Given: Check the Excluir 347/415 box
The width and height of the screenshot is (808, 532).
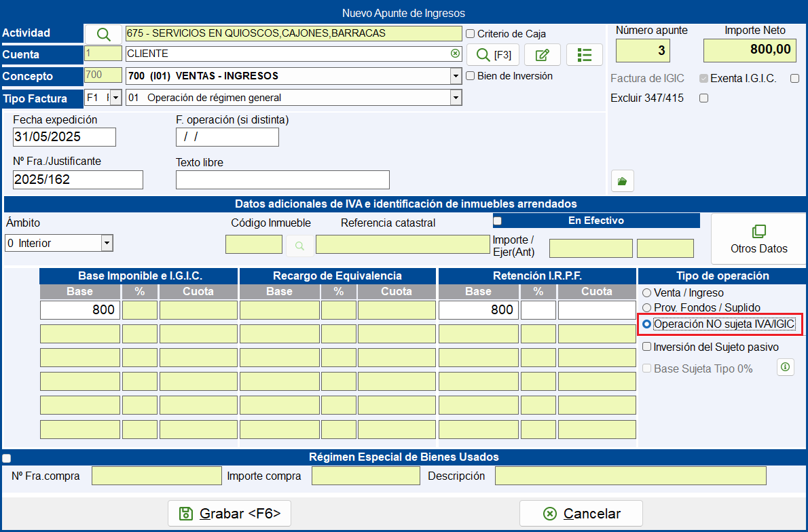Looking at the screenshot, I should (x=703, y=98).
